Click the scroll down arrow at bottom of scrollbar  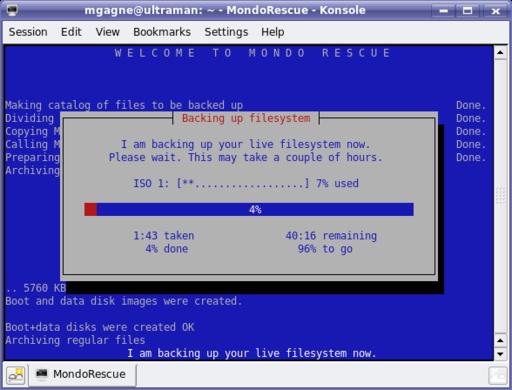click(500, 354)
